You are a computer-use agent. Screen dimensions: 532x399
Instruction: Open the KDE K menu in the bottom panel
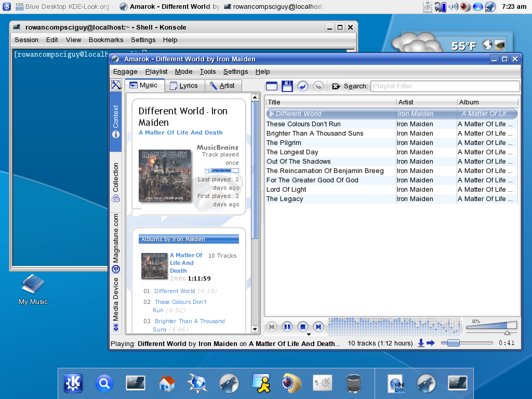coord(73,383)
